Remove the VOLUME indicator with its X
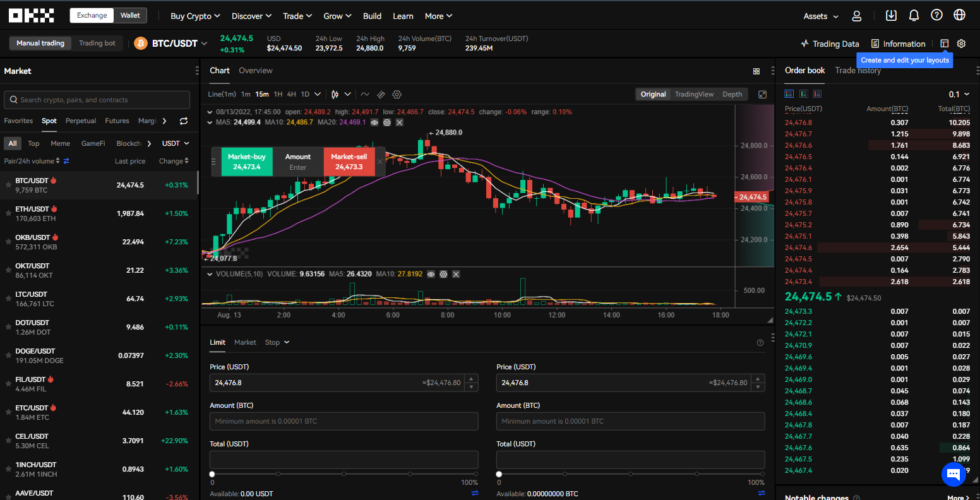 (x=456, y=274)
